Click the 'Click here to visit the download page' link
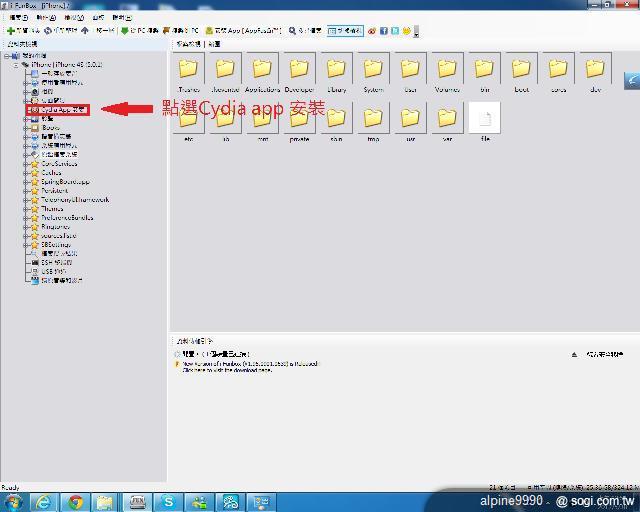The width and height of the screenshot is (640, 512). 227,370
